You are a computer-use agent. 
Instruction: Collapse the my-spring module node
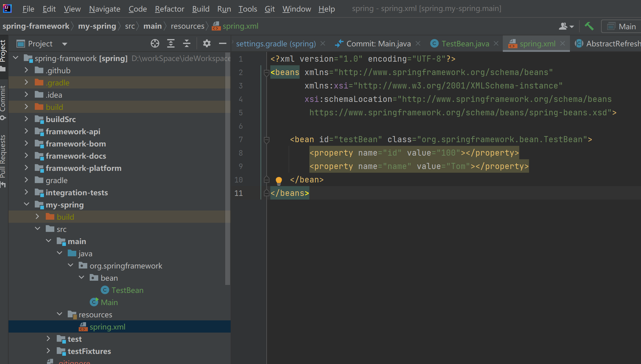pyautogui.click(x=26, y=204)
